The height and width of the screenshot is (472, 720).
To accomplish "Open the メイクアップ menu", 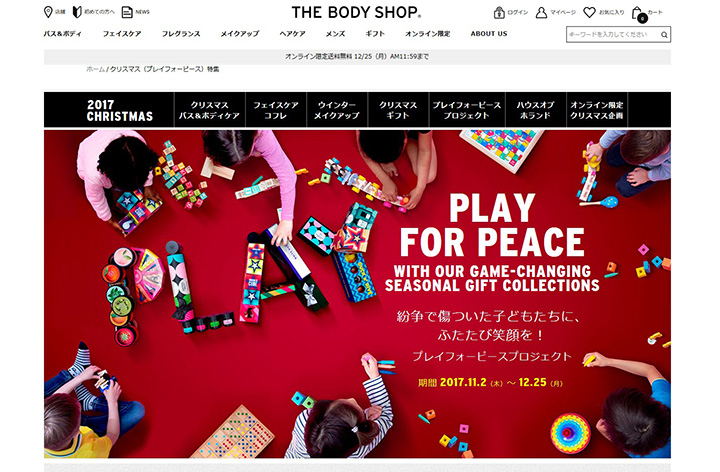I will pos(240,34).
